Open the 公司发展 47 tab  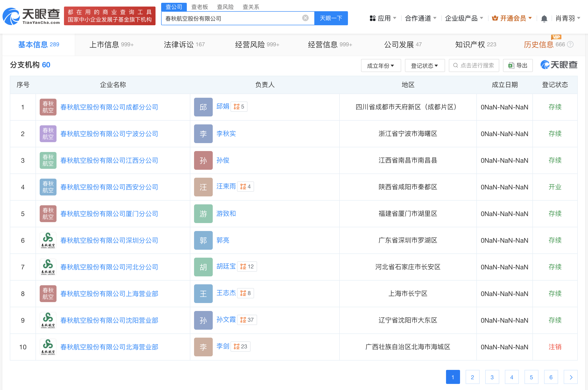[x=403, y=44]
